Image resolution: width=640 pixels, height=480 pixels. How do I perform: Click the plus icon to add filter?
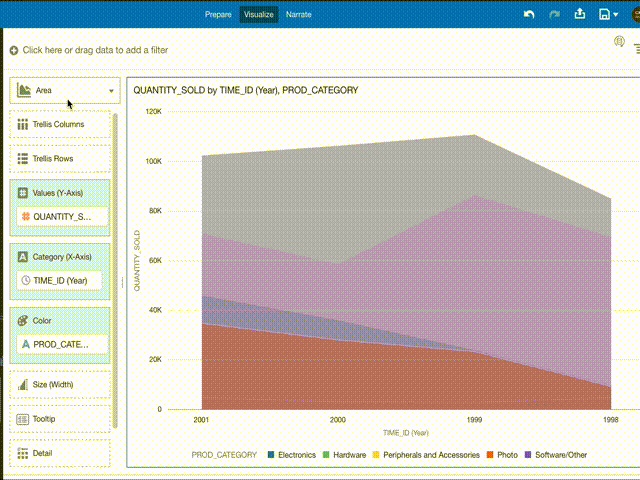point(14,50)
